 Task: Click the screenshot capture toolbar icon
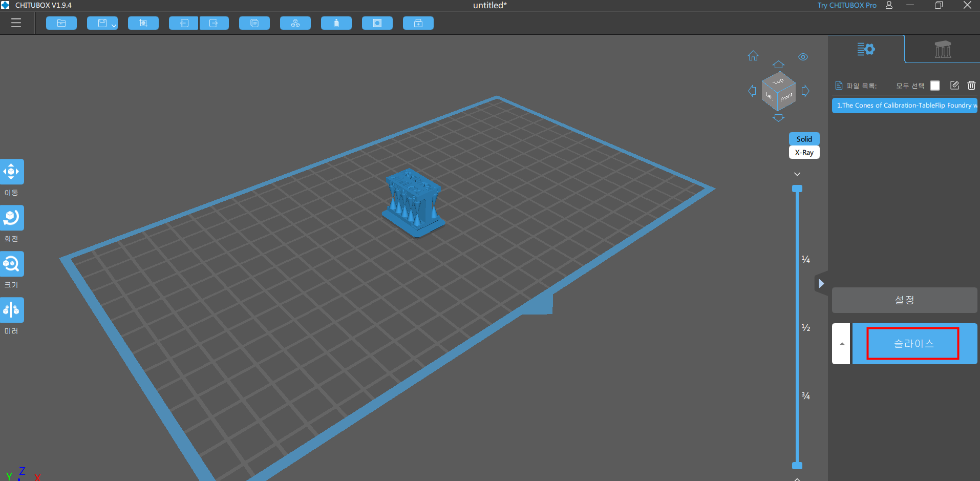(143, 23)
